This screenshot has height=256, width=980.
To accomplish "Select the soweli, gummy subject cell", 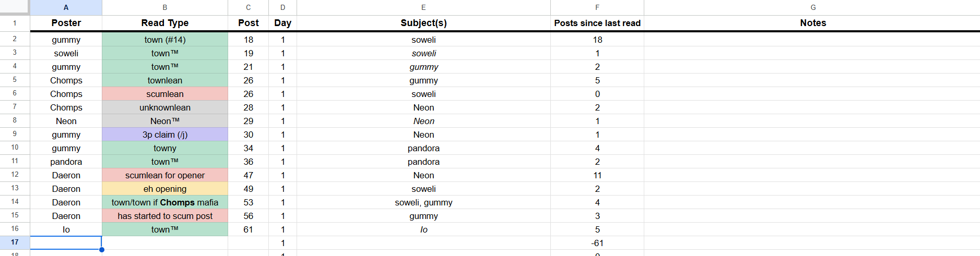I will pos(423,202).
